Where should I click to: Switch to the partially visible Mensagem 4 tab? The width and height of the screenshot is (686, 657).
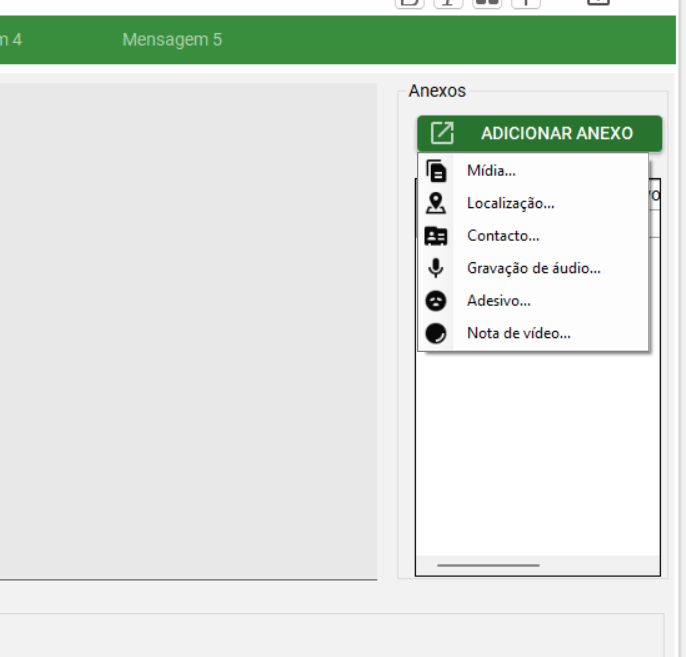click(x=10, y=40)
